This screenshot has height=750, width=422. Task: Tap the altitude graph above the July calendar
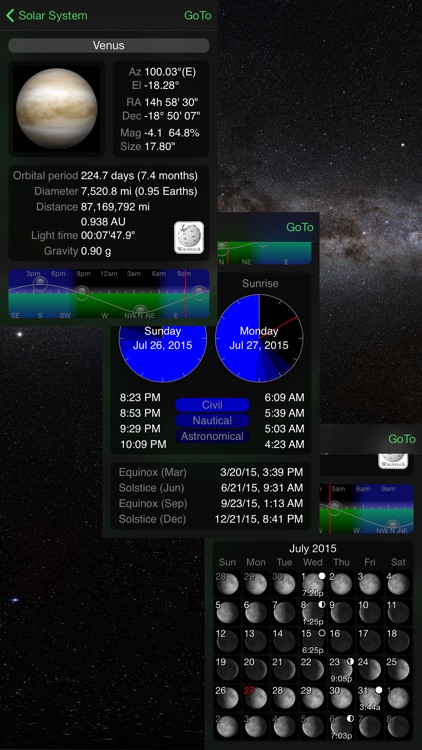[366, 509]
